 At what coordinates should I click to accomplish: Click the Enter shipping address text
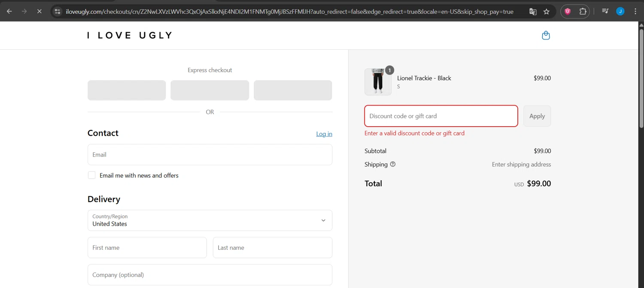pyautogui.click(x=521, y=164)
